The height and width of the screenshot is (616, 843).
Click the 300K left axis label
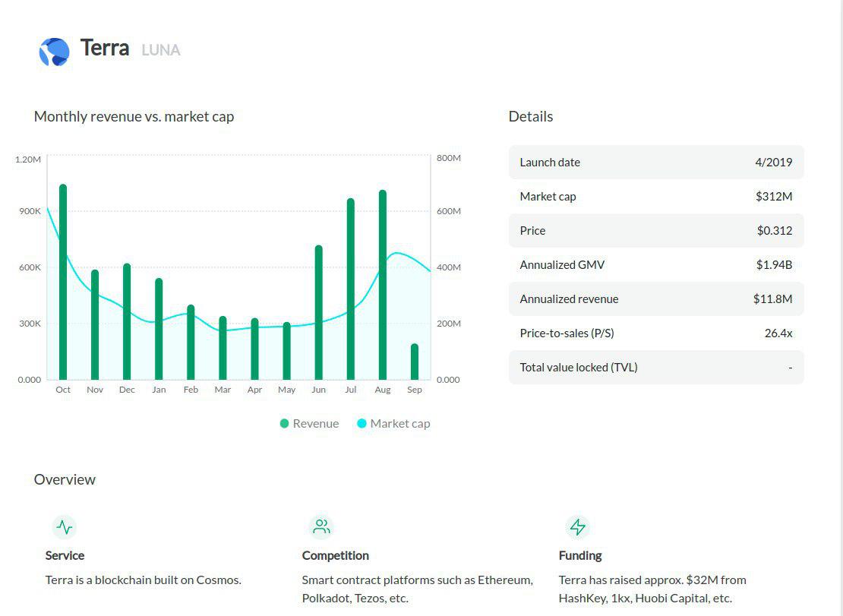click(30, 324)
